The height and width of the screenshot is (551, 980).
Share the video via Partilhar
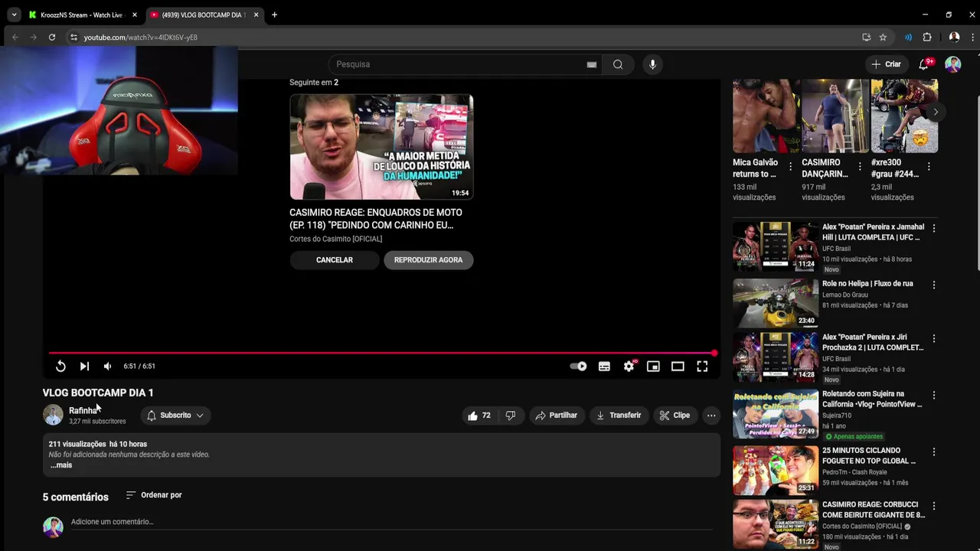557,416
